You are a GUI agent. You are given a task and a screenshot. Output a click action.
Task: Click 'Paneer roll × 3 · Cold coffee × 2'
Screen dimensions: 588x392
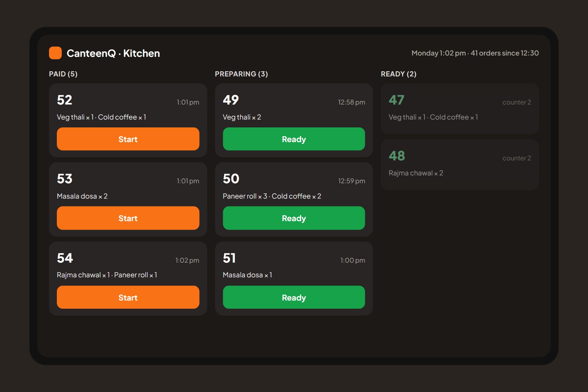point(272,196)
